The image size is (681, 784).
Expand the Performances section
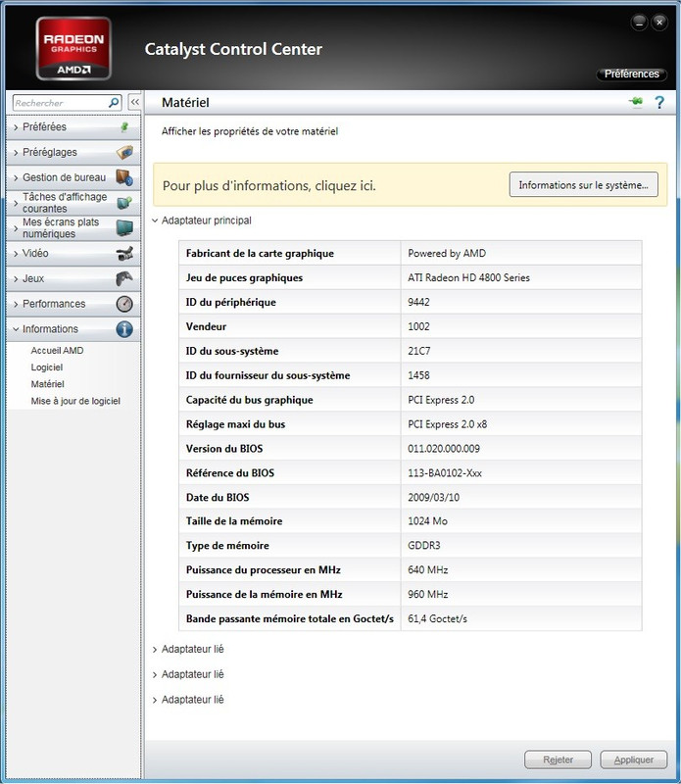tap(73, 304)
